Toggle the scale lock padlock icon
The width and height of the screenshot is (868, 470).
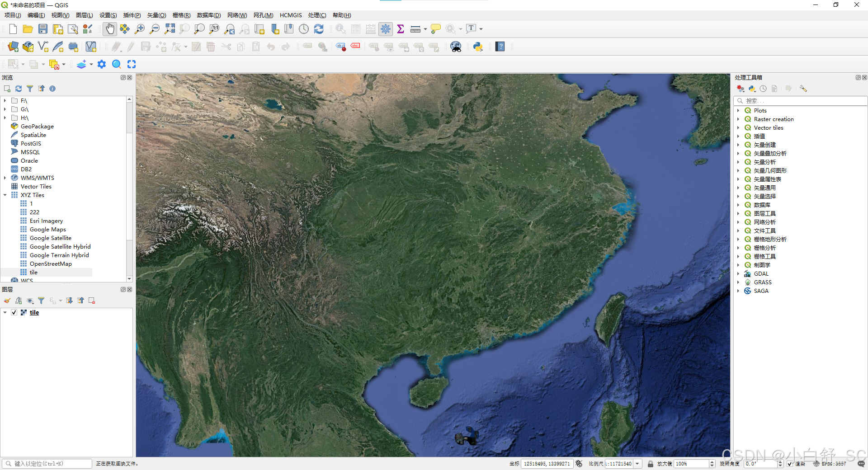click(650, 464)
